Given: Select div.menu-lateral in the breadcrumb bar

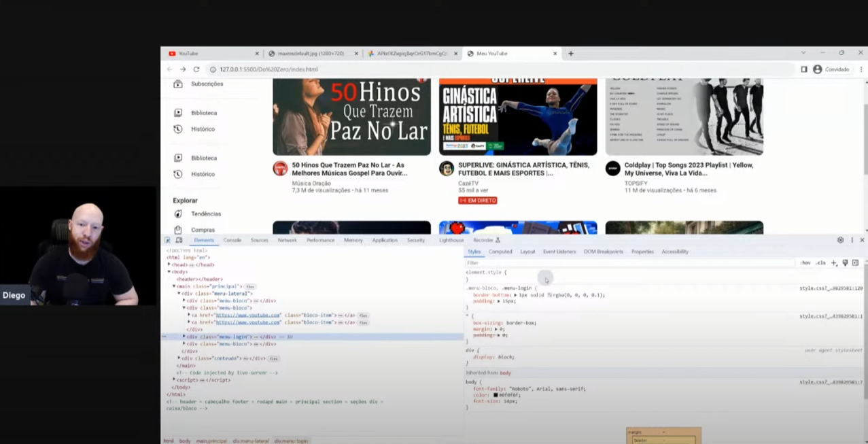Looking at the screenshot, I should [251, 441].
